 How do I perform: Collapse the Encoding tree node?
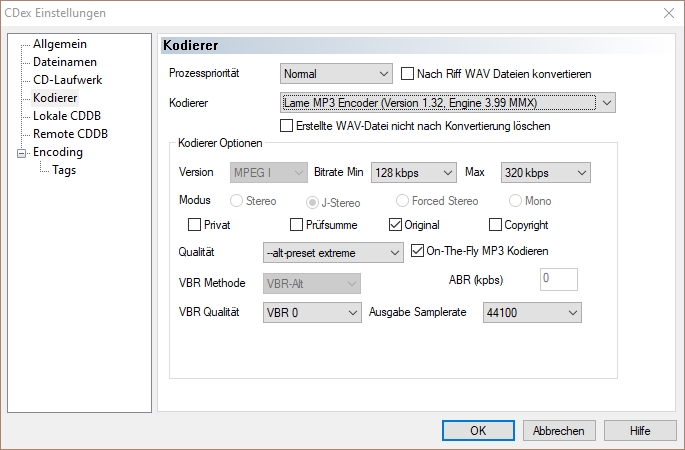[x=20, y=153]
